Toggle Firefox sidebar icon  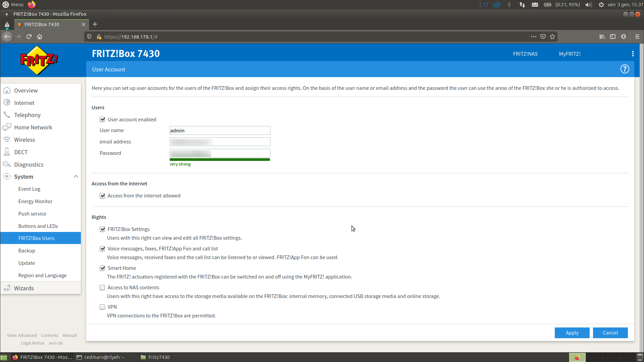coord(613,37)
